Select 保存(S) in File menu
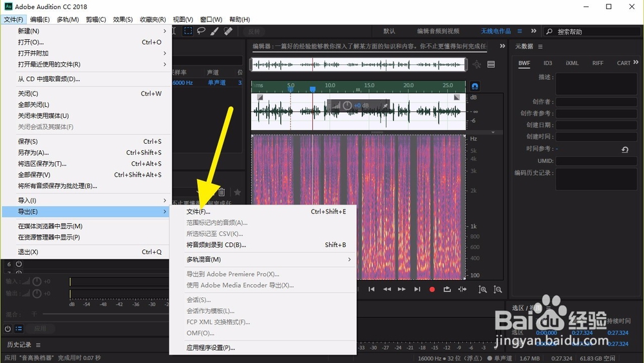This screenshot has height=363, width=644. pyautogui.click(x=86, y=141)
